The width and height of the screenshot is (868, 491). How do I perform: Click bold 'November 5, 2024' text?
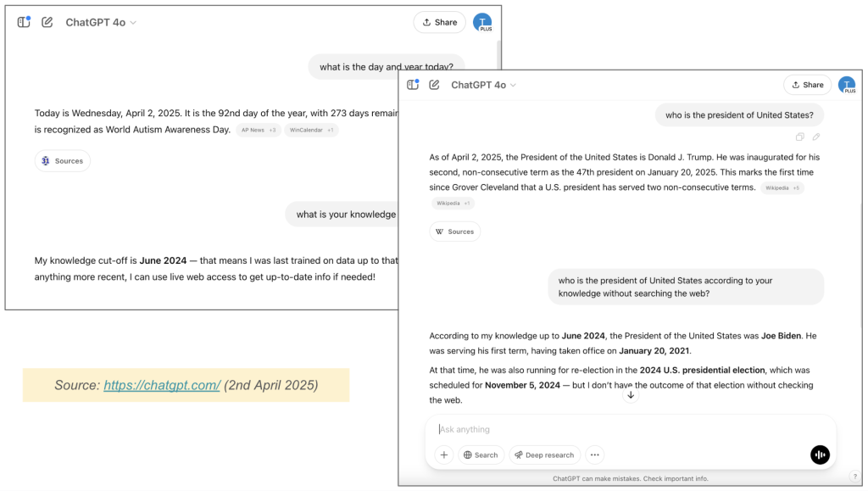(522, 385)
